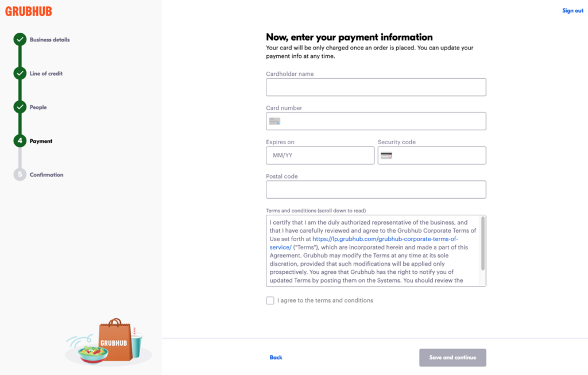This screenshot has height=375, width=588.
Task: Click the People step checkmark icon
Action: tap(20, 107)
